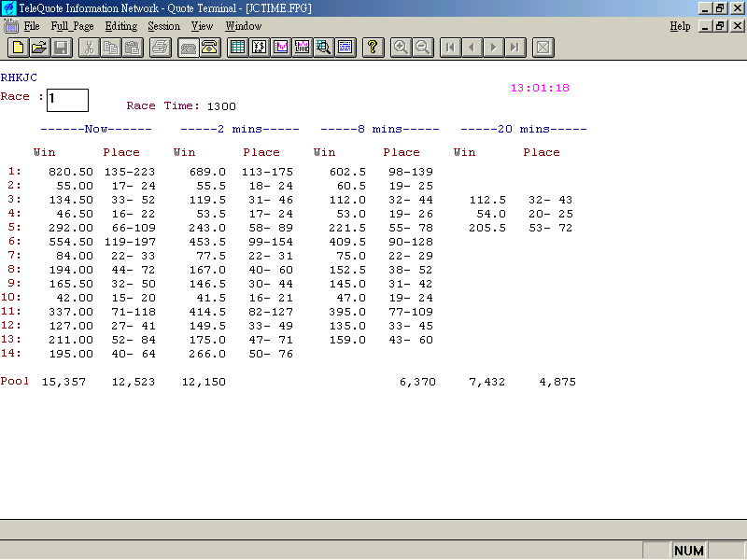Click the win value 602.5
Viewport: 747px width, 560px height.
click(x=347, y=172)
